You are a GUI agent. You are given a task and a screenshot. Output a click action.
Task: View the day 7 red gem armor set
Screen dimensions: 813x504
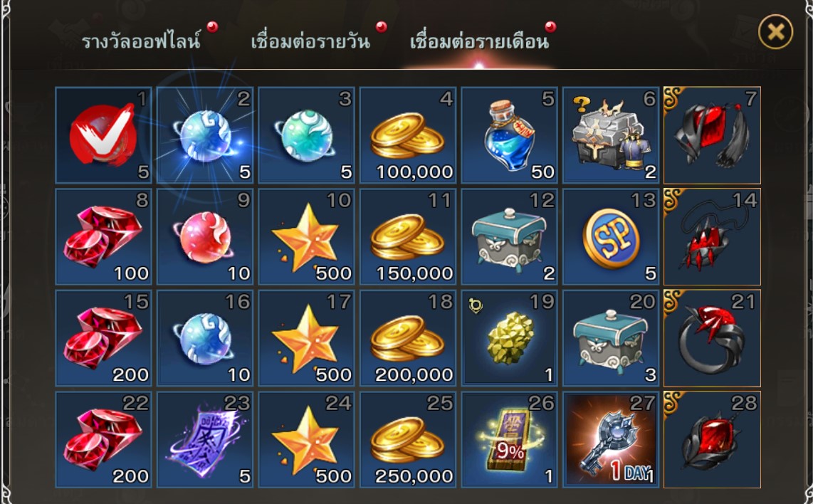[x=713, y=135]
